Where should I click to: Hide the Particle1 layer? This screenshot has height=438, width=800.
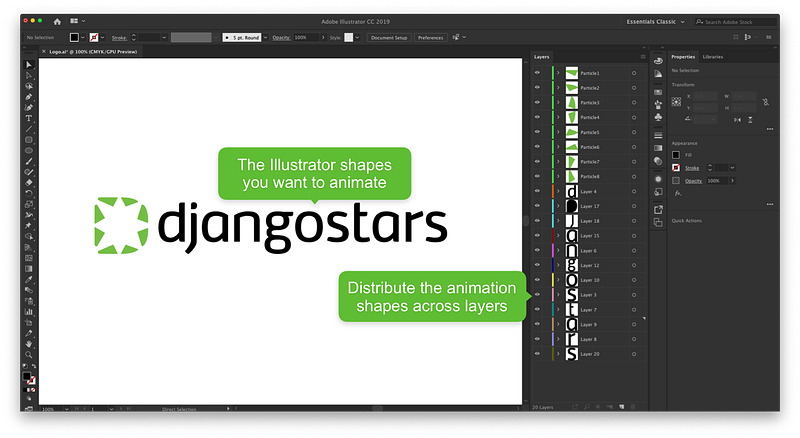click(537, 73)
